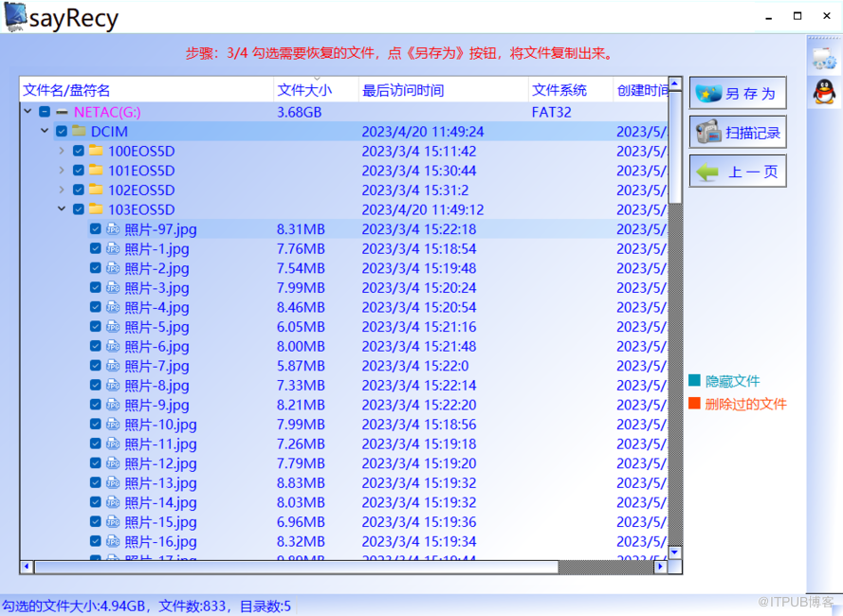Open the 扫描记录 scan records button

[x=738, y=132]
